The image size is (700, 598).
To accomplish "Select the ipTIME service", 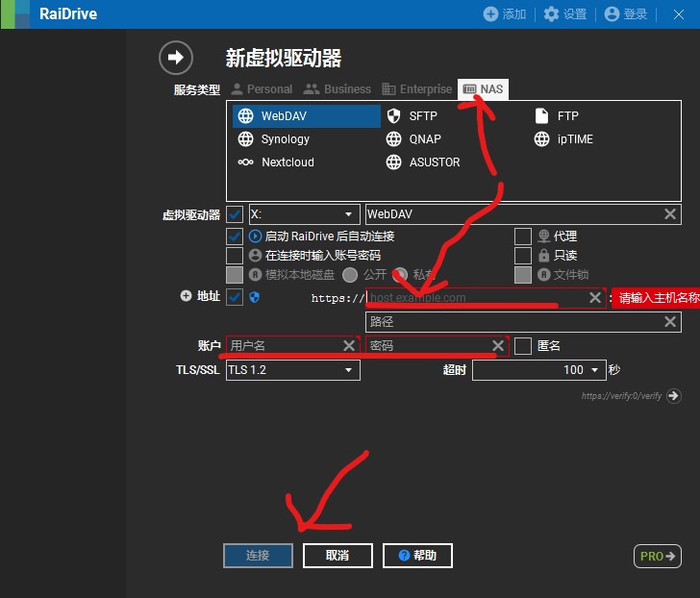I will pos(563,139).
